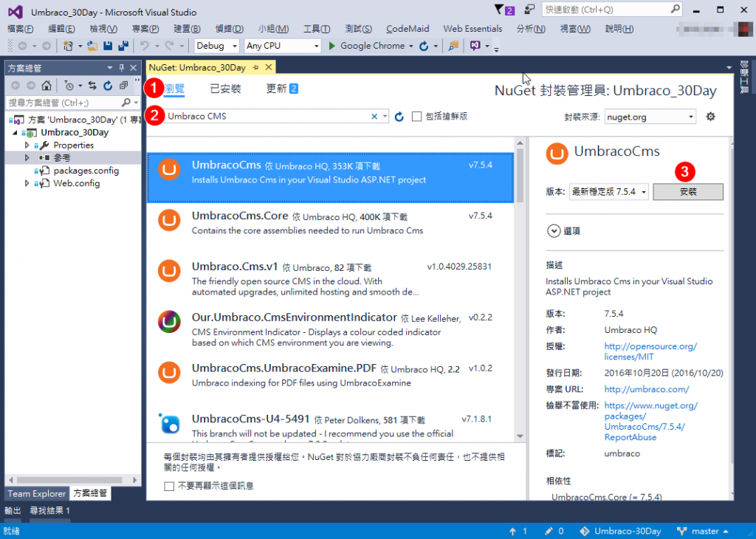Open the Web Essentials menu
This screenshot has width=756, height=539.
point(472,29)
